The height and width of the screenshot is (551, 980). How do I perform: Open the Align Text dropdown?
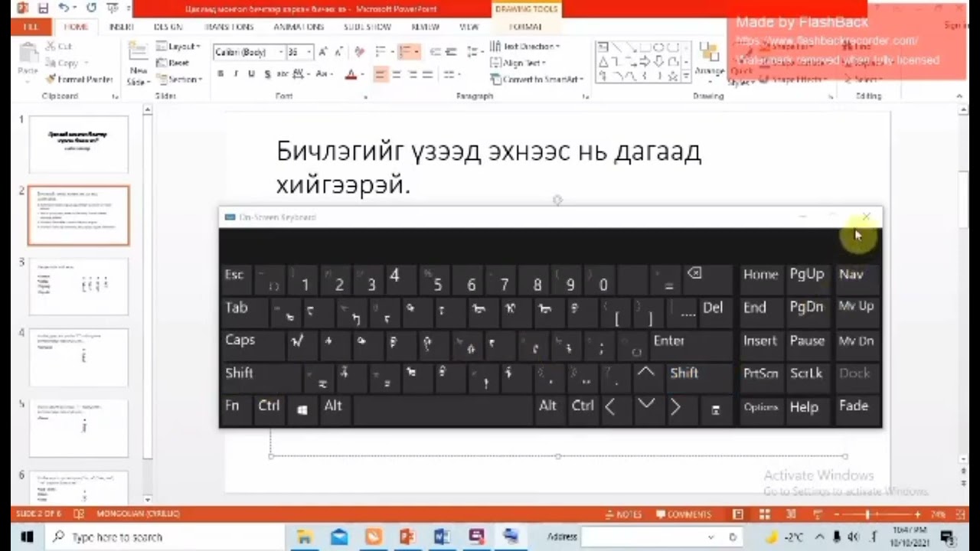click(x=518, y=63)
